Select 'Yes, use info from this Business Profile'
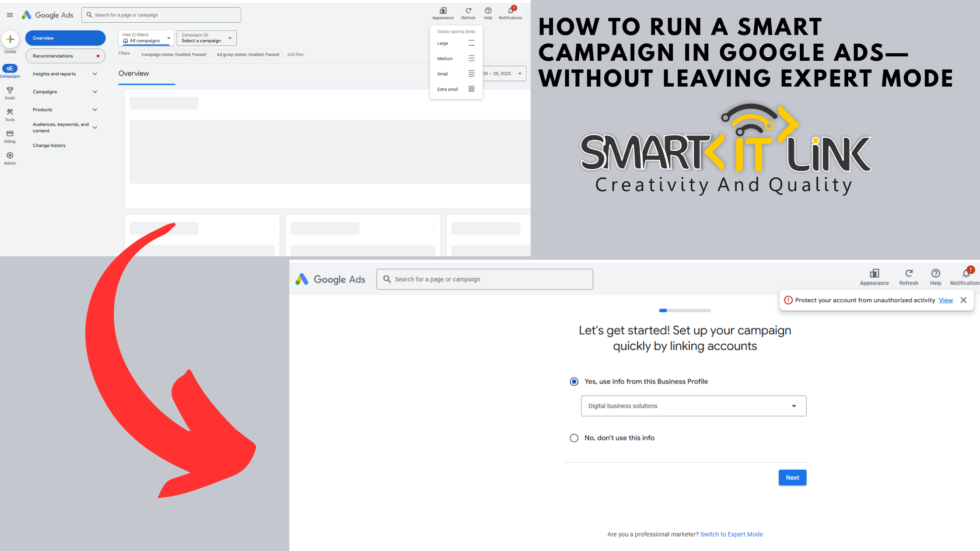 coord(574,381)
